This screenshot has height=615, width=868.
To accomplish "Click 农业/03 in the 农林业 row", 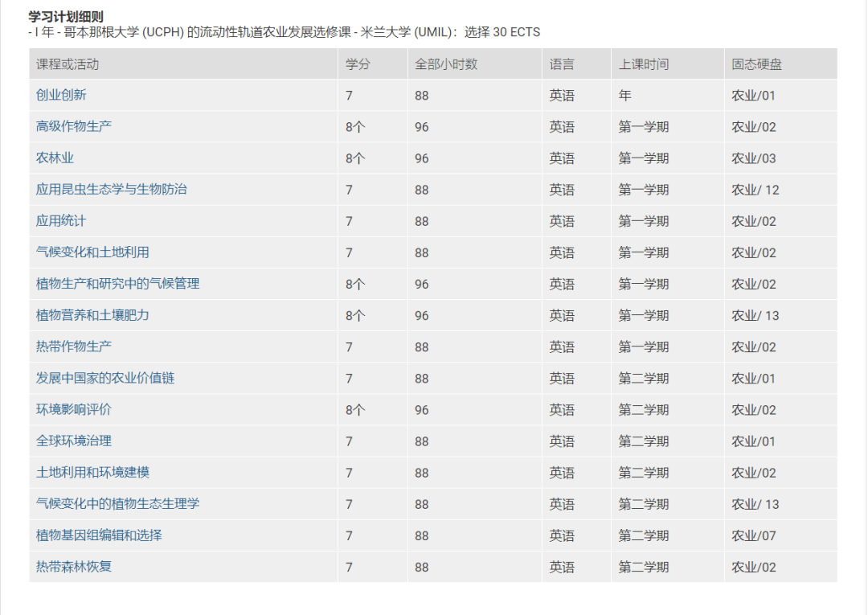I will (x=753, y=158).
